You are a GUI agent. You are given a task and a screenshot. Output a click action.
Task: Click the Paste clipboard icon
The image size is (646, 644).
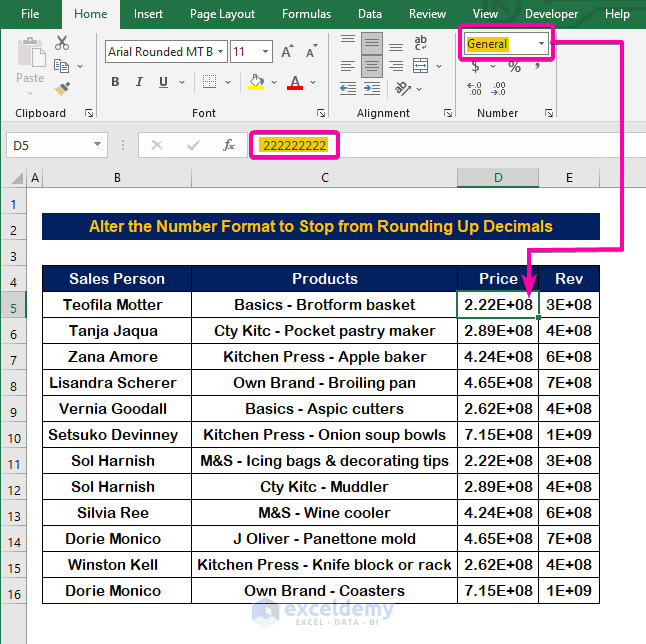coord(31,52)
